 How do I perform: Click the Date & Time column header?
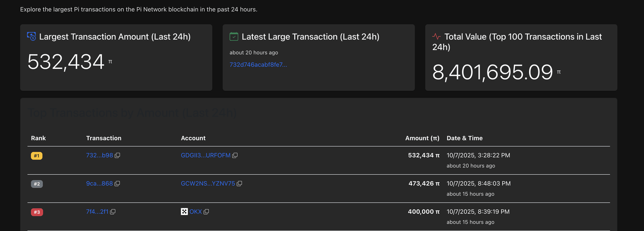tap(465, 138)
